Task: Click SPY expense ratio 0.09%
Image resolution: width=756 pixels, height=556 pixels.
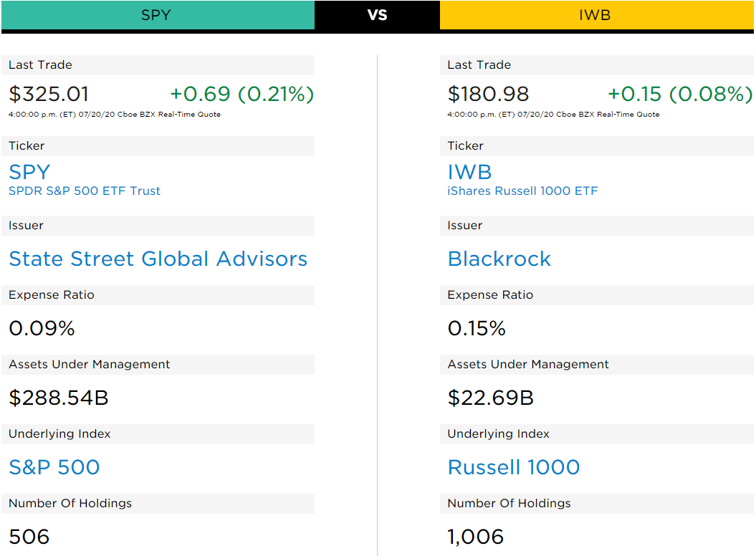Action: click(x=42, y=328)
